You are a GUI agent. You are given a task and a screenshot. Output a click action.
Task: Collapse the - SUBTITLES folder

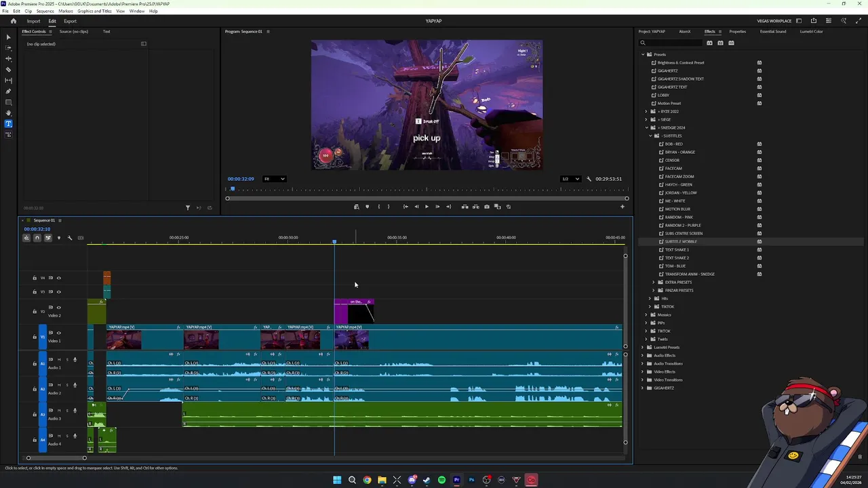pos(651,136)
